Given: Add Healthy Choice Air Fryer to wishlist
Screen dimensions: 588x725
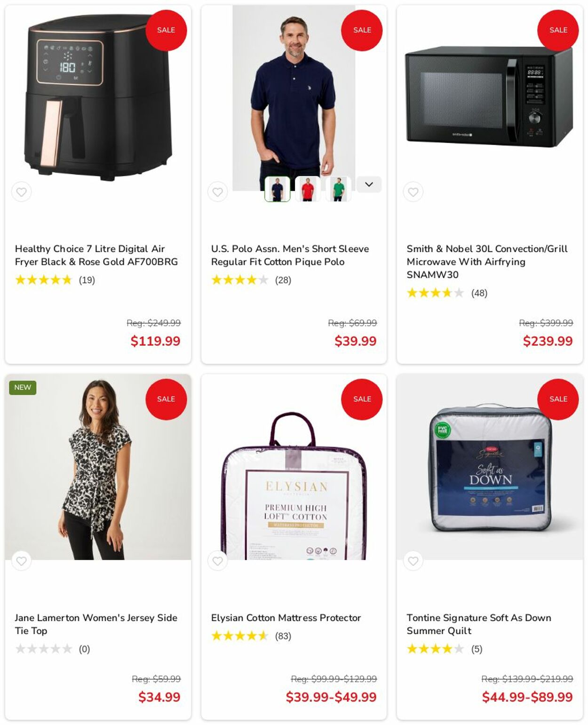Looking at the screenshot, I should 22,192.
